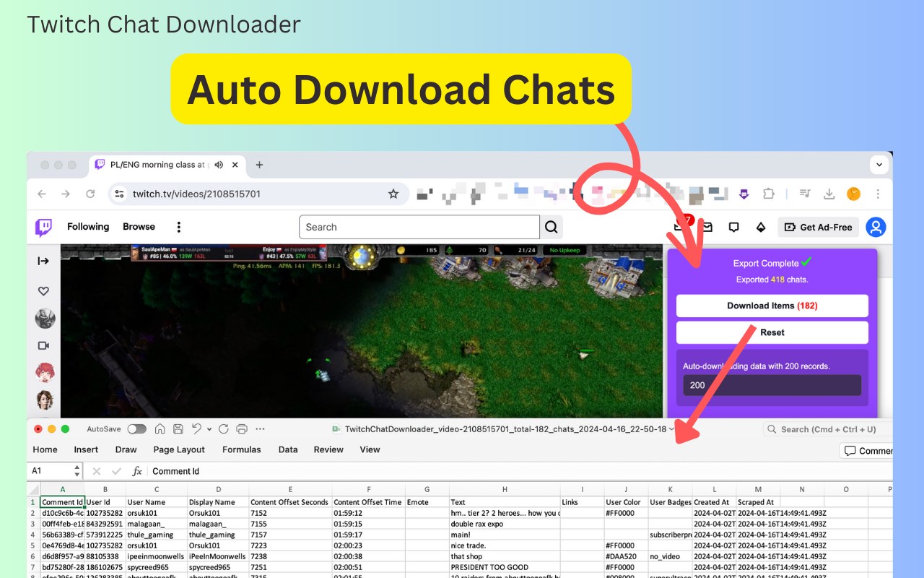
Task: Expand the Undo history dropdown arrow
Action: (209, 429)
